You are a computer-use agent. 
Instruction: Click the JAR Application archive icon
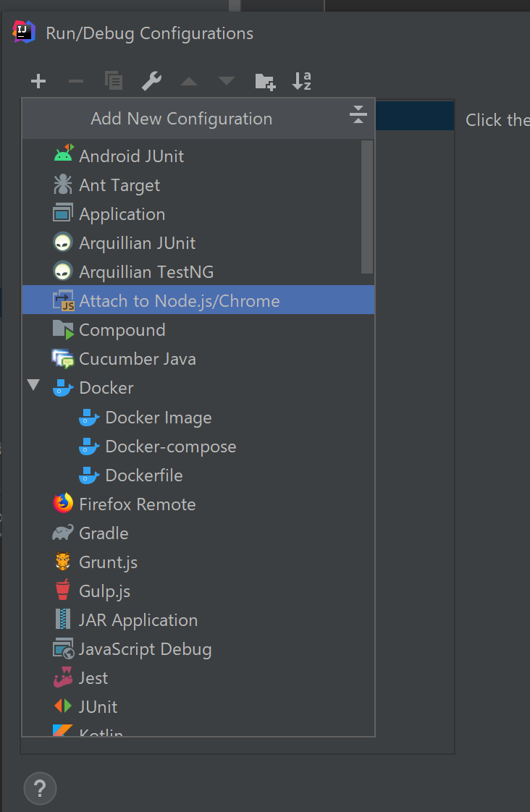tap(63, 619)
